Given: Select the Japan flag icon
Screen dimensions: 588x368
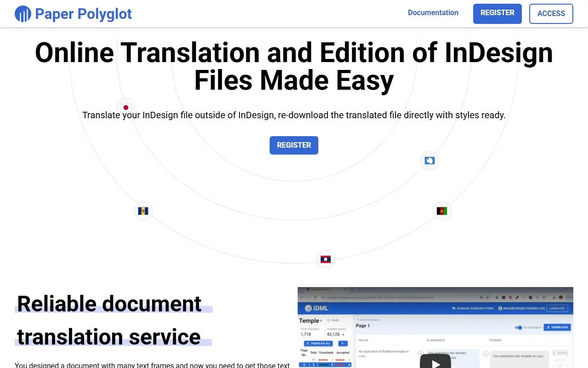Looking at the screenshot, I should tap(126, 107).
